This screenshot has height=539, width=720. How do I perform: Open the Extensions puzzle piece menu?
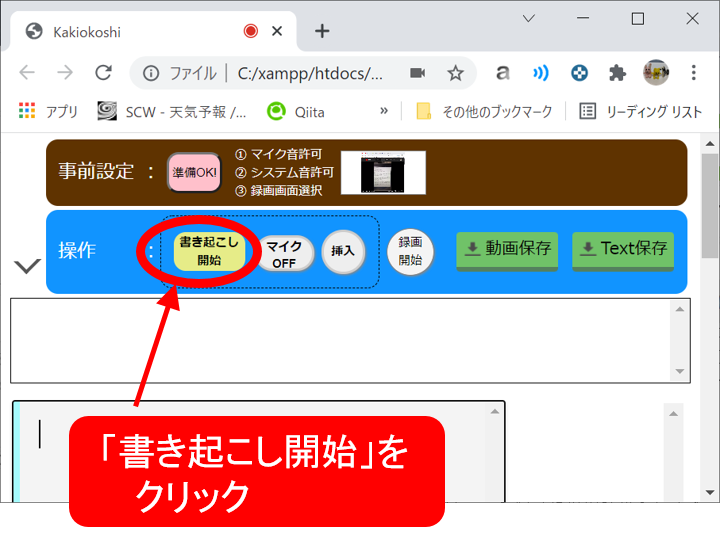(617, 73)
